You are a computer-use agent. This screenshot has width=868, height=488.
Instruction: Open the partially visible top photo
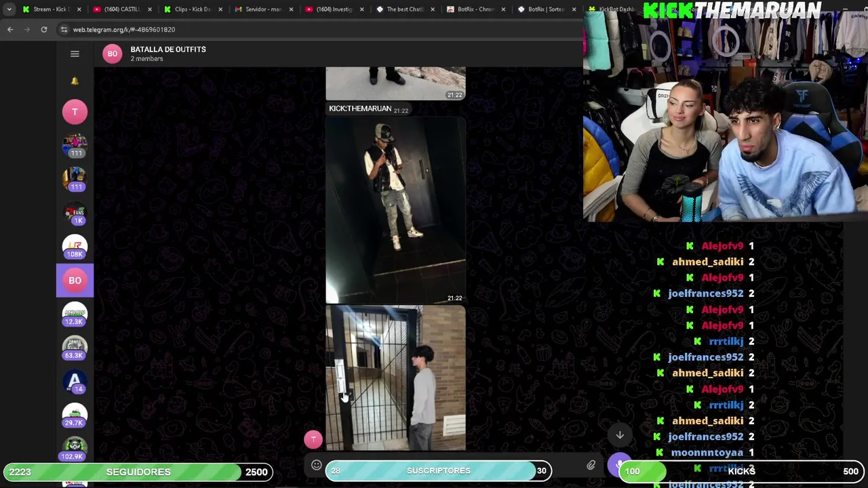(395, 83)
